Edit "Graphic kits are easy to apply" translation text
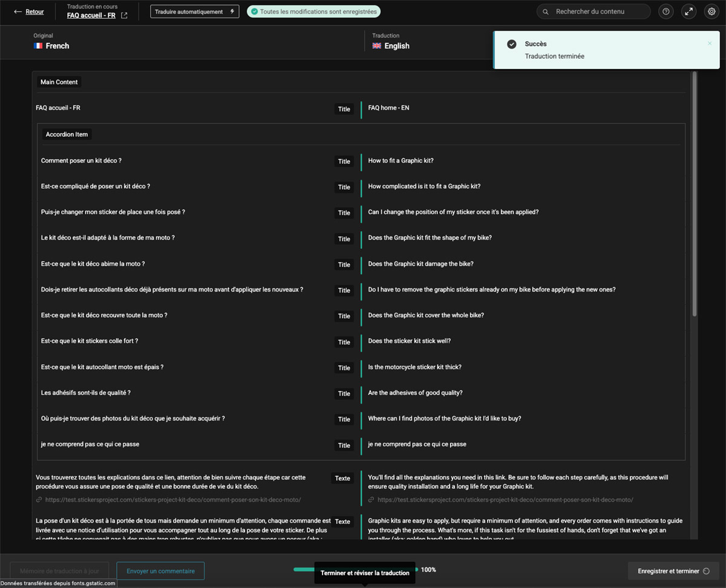 click(525, 529)
